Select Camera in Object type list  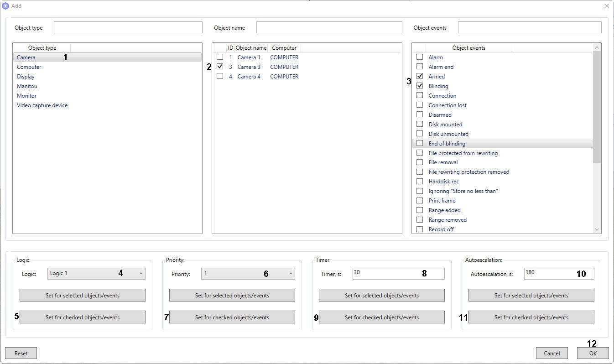pyautogui.click(x=107, y=57)
